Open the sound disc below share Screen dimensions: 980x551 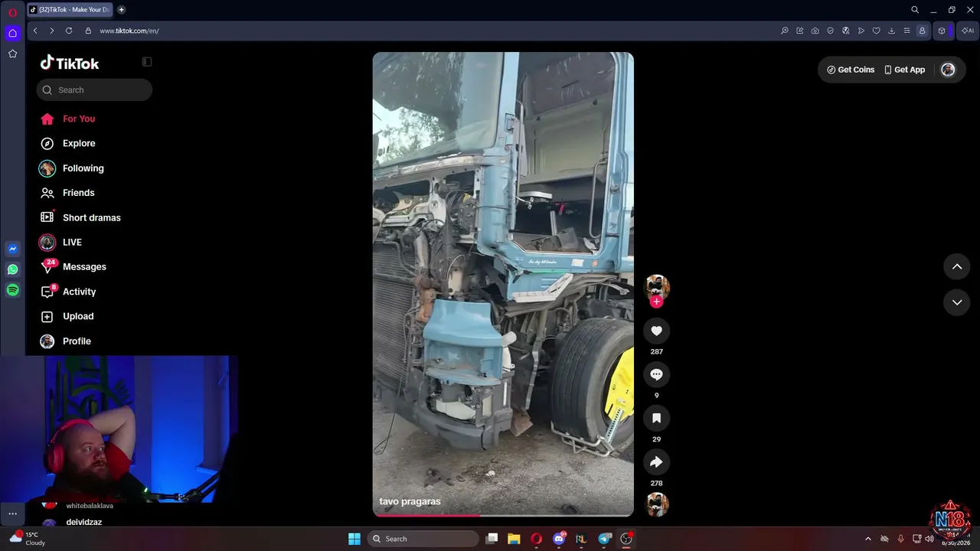[x=657, y=504]
